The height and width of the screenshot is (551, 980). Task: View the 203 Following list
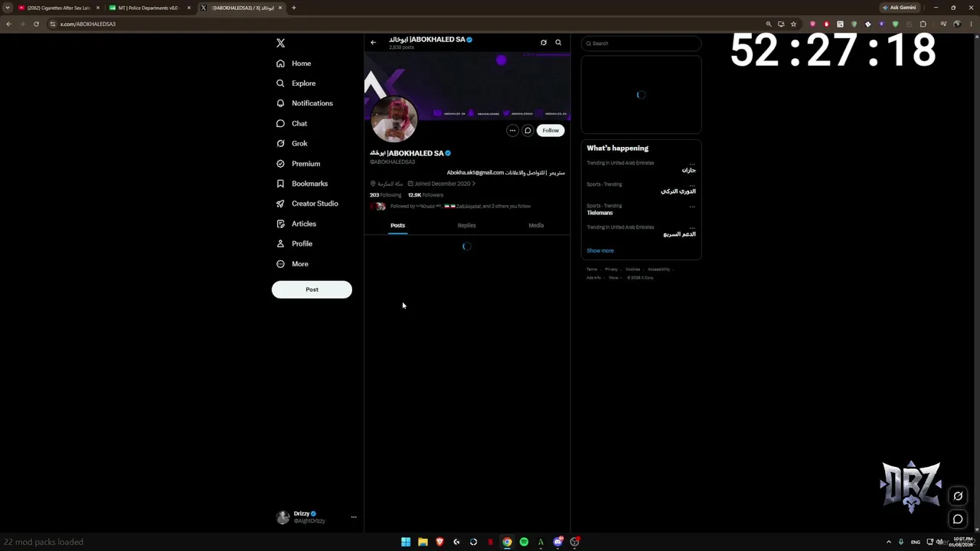point(385,195)
